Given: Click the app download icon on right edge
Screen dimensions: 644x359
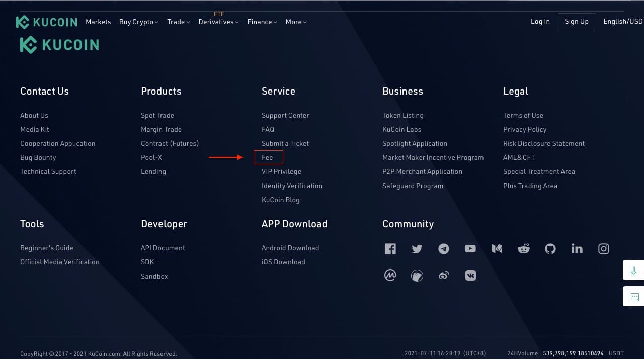Looking at the screenshot, I should click(x=633, y=270).
